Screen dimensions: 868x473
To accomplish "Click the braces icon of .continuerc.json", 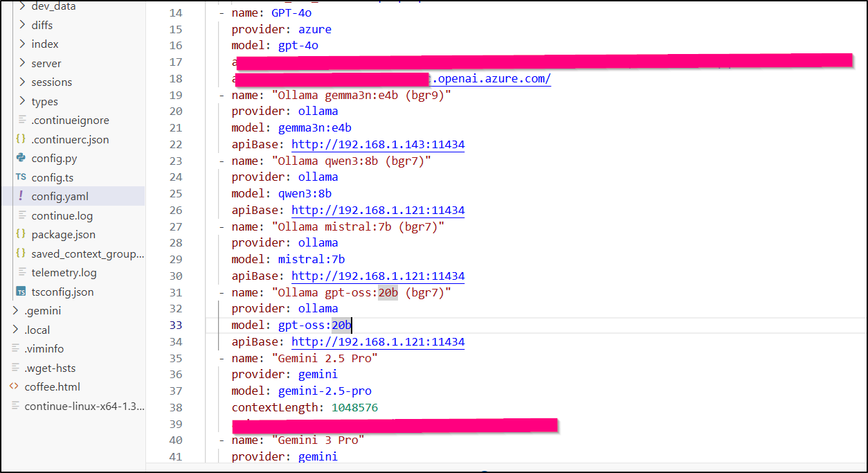I will [22, 139].
